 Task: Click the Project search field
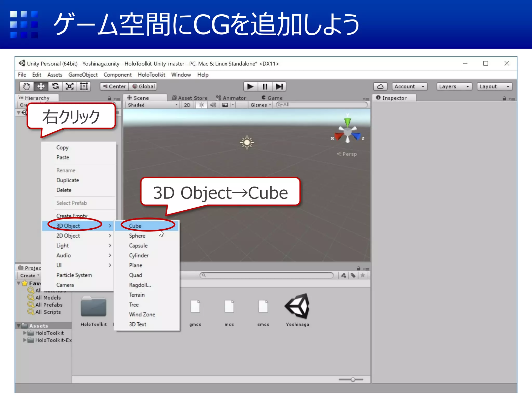tap(267, 275)
